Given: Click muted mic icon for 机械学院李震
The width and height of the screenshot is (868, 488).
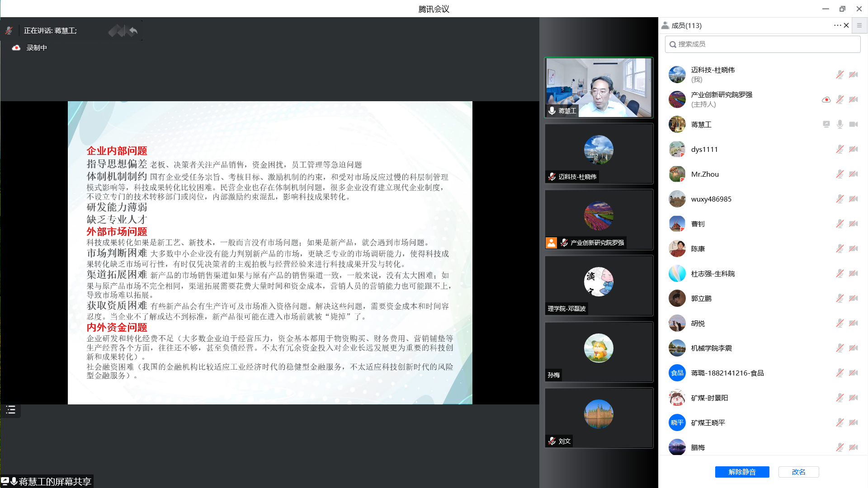Looking at the screenshot, I should 840,348.
